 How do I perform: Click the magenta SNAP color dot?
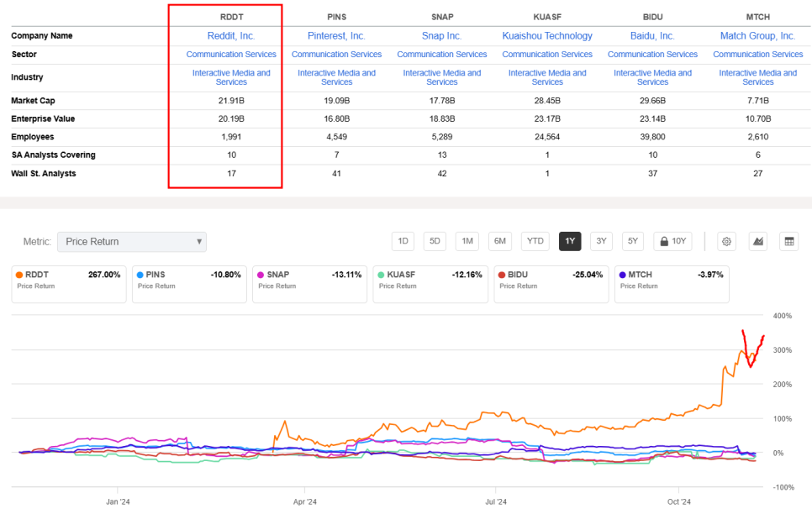coord(261,275)
